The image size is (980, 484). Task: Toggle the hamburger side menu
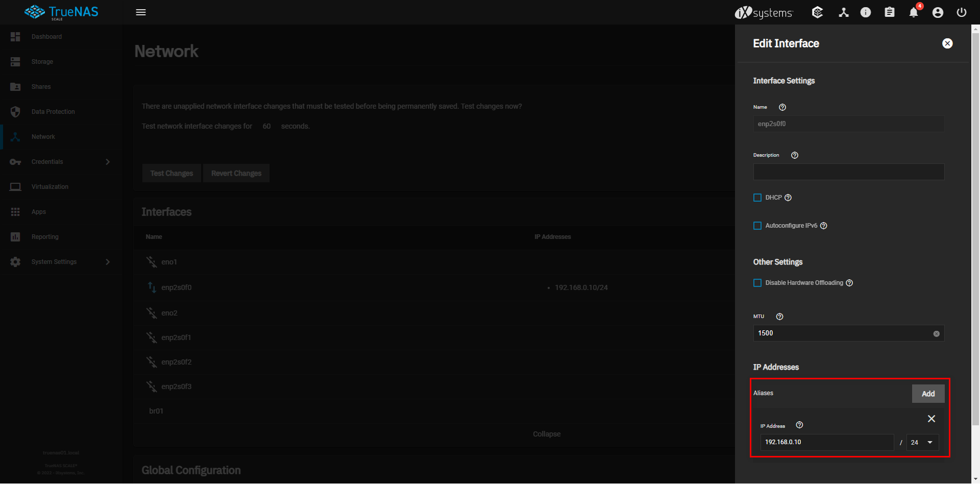(141, 12)
